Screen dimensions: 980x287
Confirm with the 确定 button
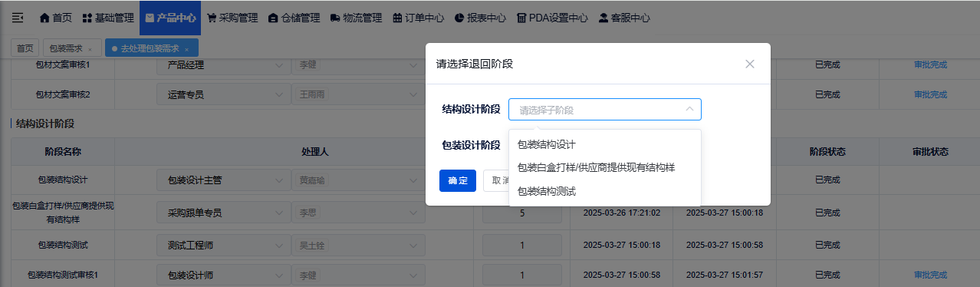(x=458, y=180)
